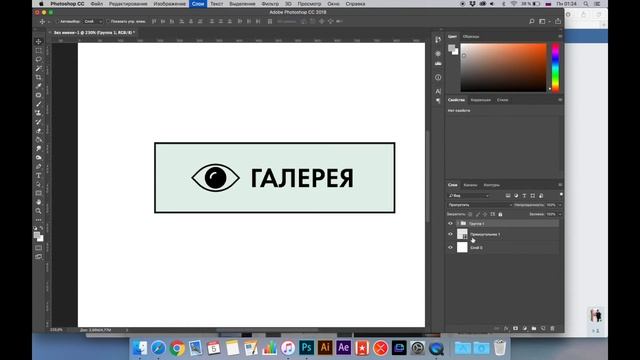Select the Lasso tool
Viewport: 640px width, 360px height.
click(39, 60)
